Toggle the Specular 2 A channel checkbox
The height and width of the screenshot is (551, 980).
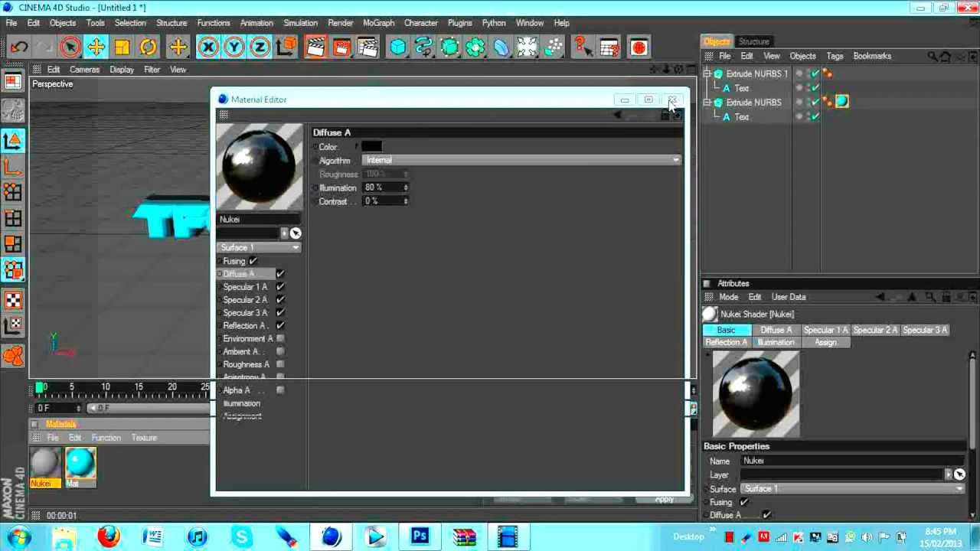tap(280, 300)
